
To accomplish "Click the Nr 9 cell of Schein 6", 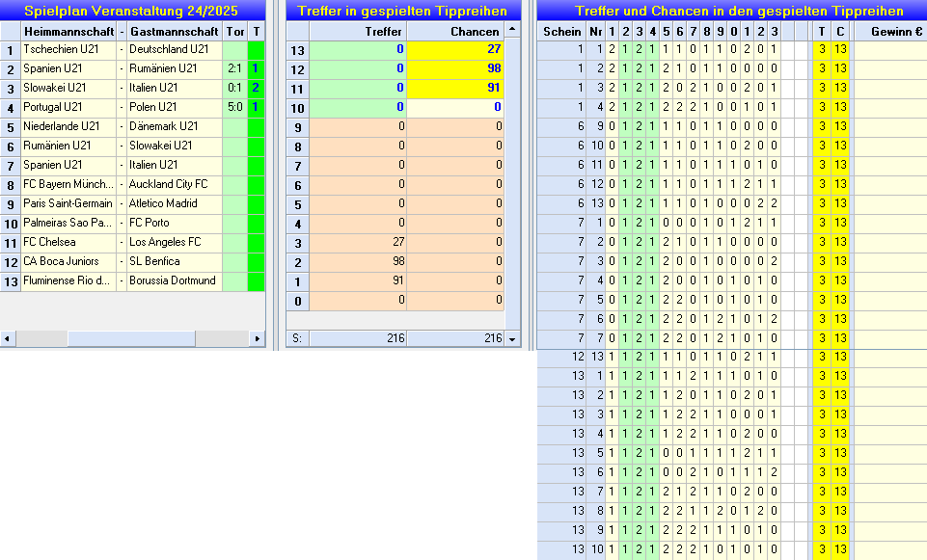I will click(596, 126).
